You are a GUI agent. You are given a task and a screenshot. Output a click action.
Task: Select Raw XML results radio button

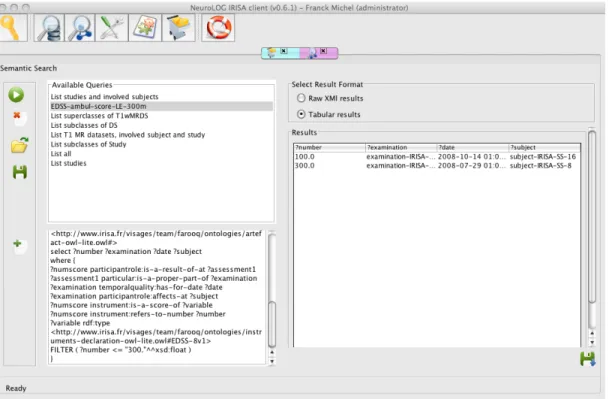pyautogui.click(x=301, y=98)
